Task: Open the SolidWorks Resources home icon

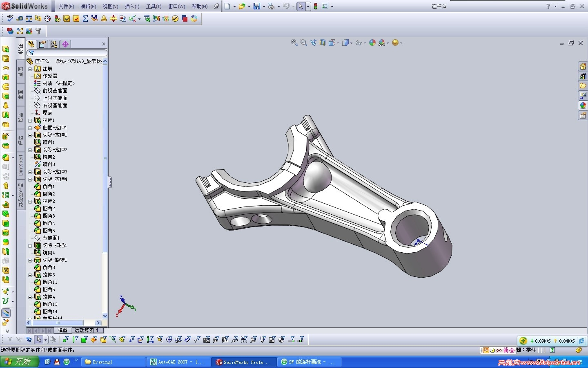Action: [x=583, y=67]
